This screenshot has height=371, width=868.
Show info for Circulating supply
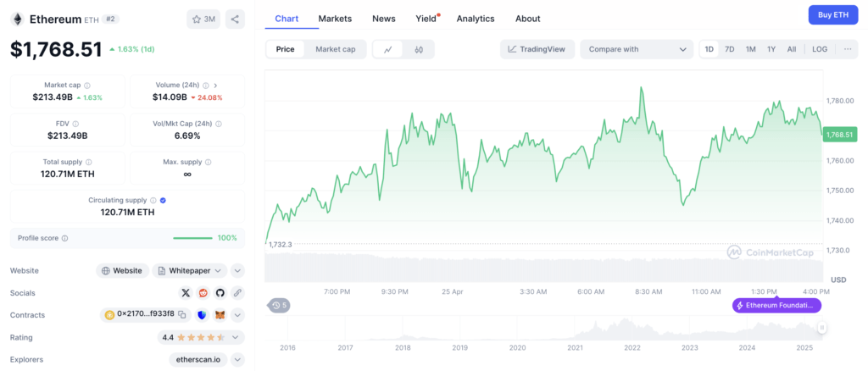coord(153,200)
